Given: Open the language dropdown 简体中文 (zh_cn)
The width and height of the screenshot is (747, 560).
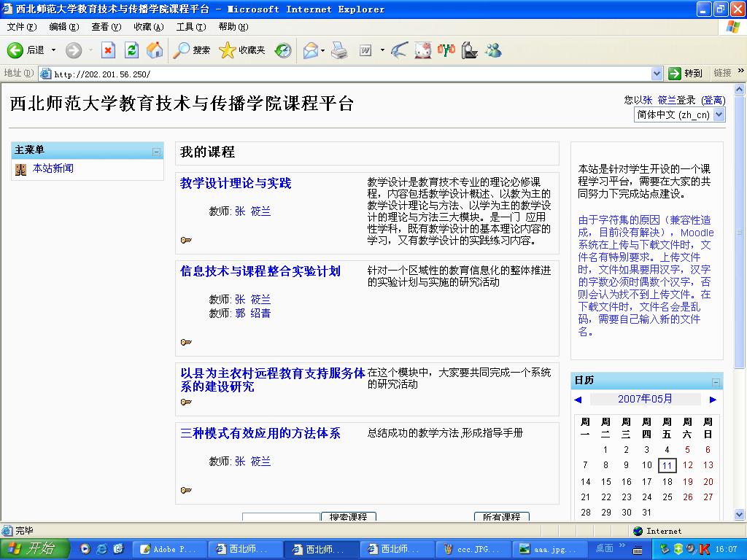Looking at the screenshot, I should tap(679, 114).
